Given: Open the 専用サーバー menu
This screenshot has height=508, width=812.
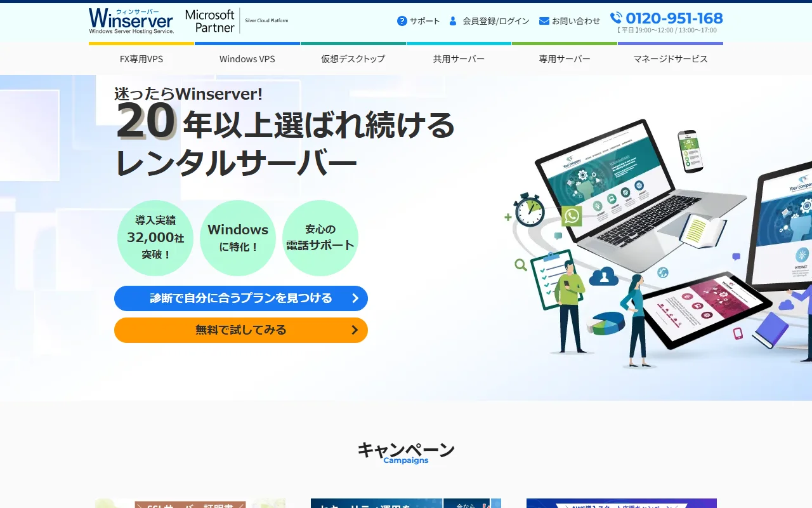Looking at the screenshot, I should 565,59.
